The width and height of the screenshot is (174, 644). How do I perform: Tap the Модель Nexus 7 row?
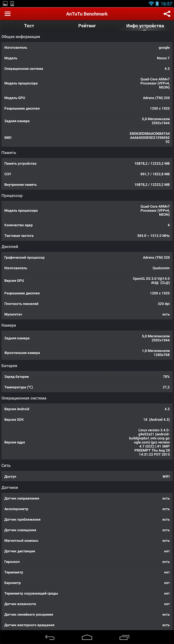click(x=87, y=58)
